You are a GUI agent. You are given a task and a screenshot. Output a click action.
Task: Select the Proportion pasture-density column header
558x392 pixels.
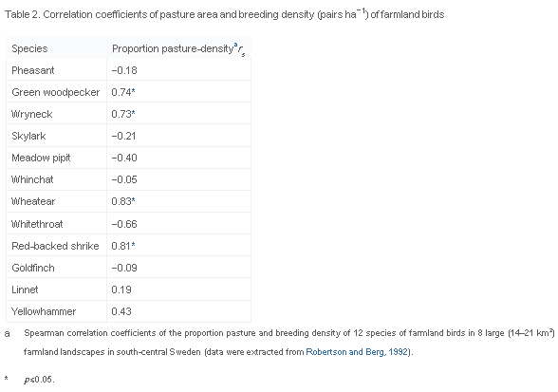178,48
